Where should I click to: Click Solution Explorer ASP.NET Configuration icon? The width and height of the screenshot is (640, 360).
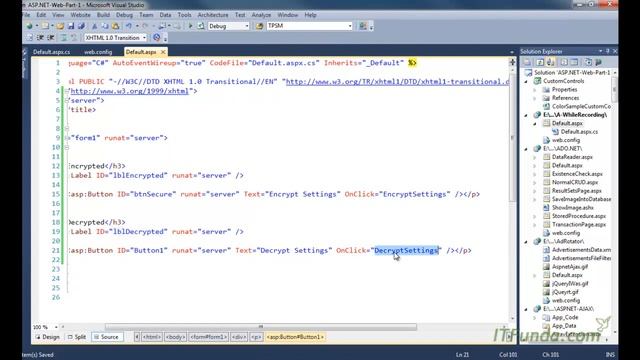598,62
